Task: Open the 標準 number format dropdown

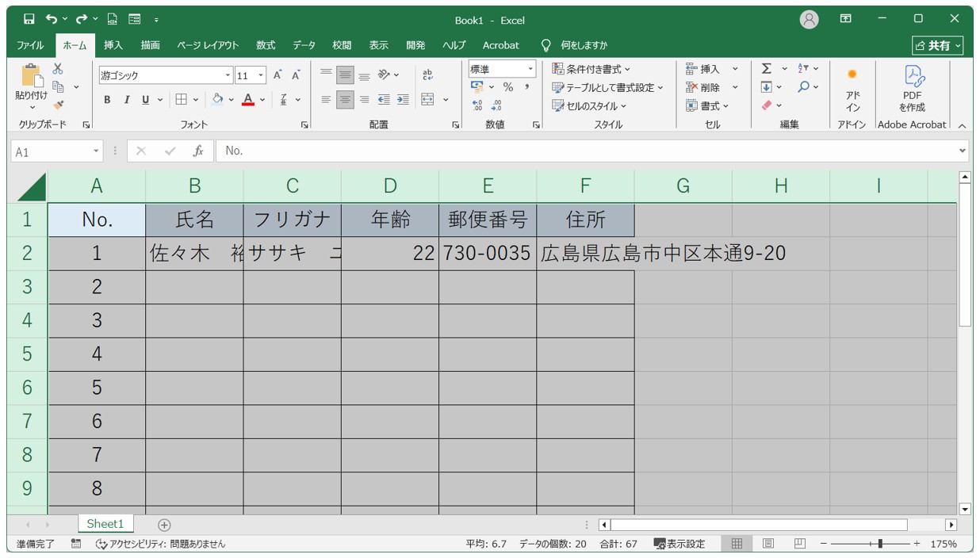Action: point(530,69)
